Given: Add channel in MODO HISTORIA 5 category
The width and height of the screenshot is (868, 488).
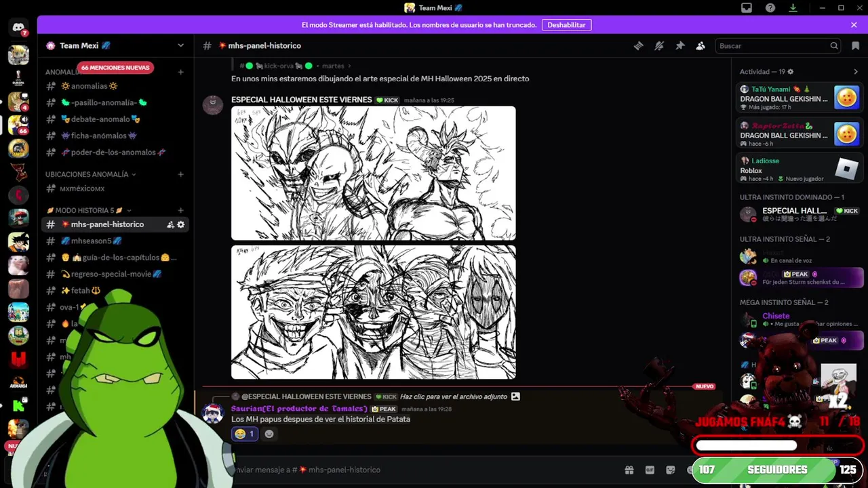Looking at the screenshot, I should tap(180, 211).
